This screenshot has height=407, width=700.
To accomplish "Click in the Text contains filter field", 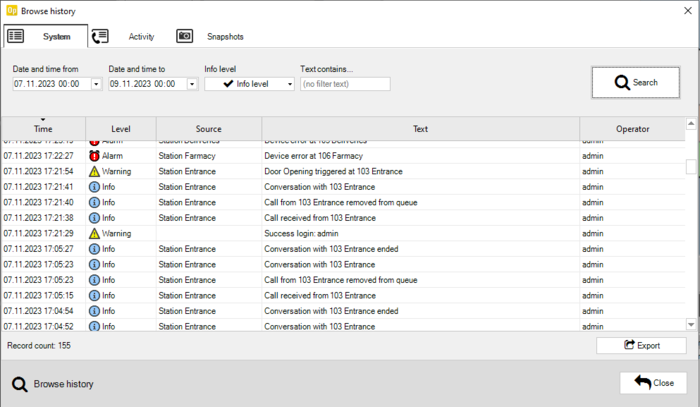I will 345,84.
